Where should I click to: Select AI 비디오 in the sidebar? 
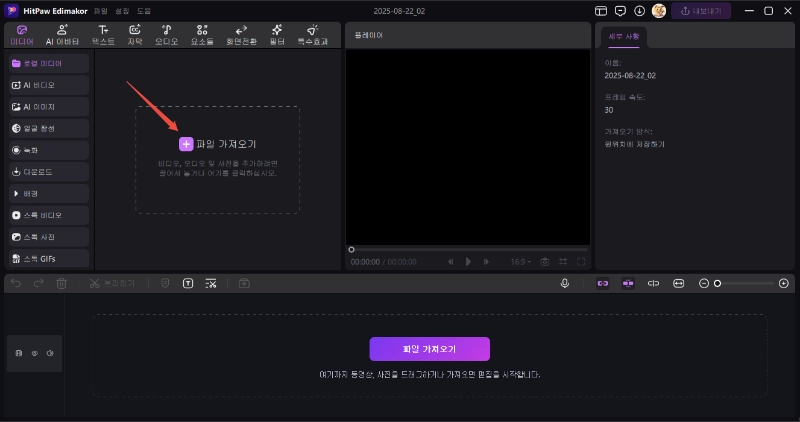49,85
